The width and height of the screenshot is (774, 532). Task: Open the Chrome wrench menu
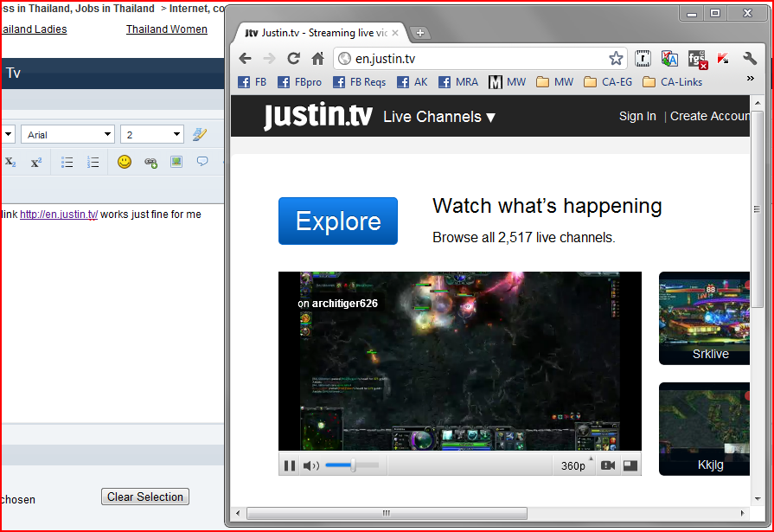pos(750,59)
